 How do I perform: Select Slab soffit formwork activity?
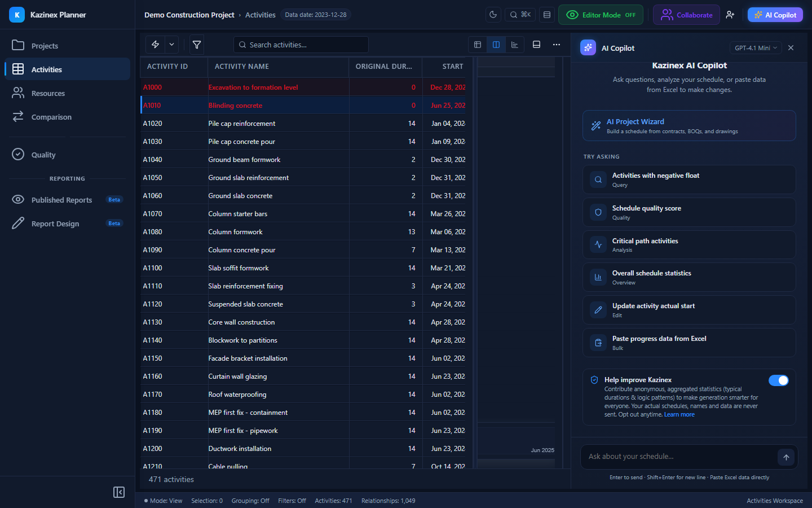click(x=304, y=268)
